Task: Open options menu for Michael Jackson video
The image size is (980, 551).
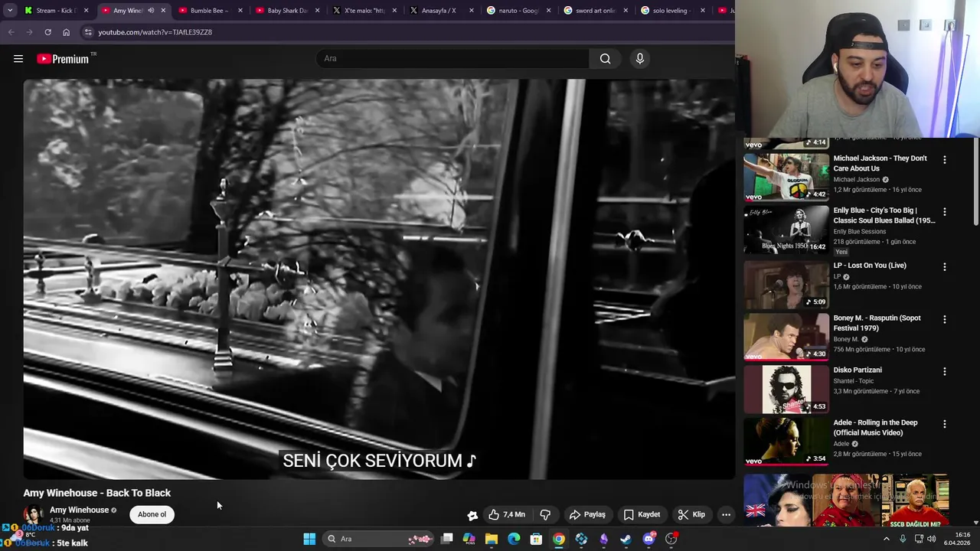Action: pos(944,160)
